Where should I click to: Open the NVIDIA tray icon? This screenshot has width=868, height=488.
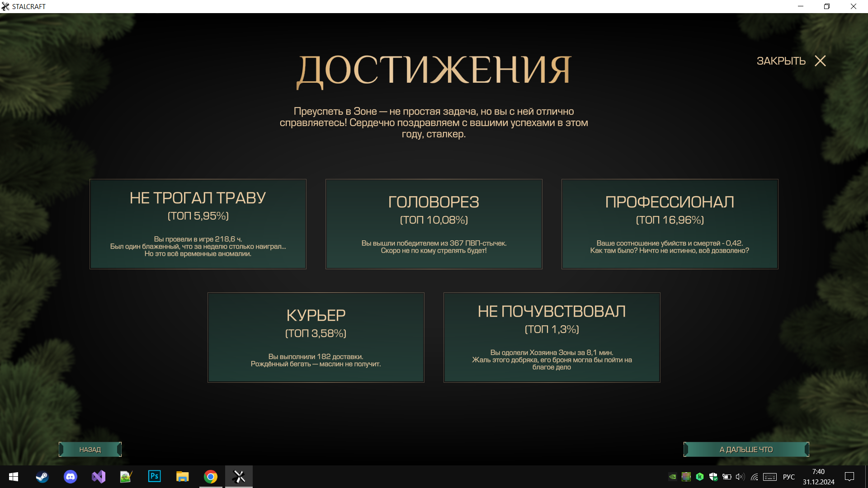673,477
